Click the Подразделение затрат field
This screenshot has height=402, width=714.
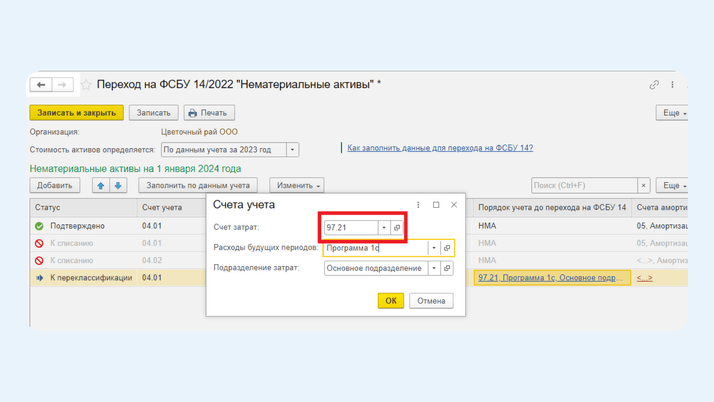(376, 268)
